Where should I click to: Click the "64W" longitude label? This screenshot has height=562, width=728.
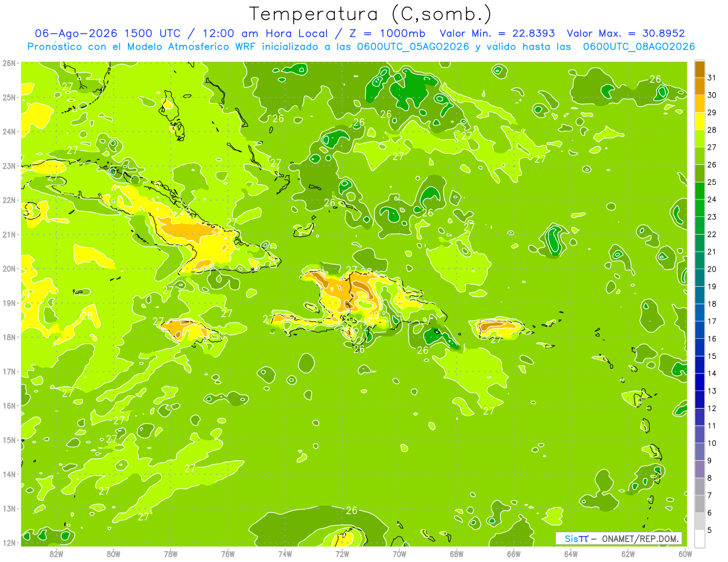coord(571,554)
